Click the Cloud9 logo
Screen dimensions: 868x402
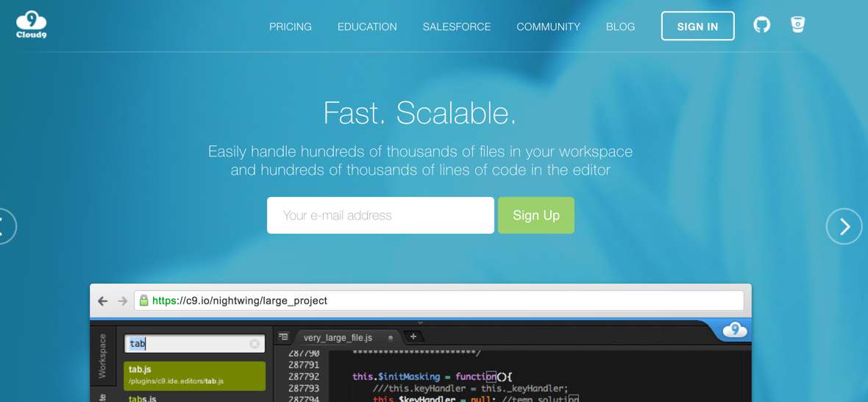[x=31, y=26]
